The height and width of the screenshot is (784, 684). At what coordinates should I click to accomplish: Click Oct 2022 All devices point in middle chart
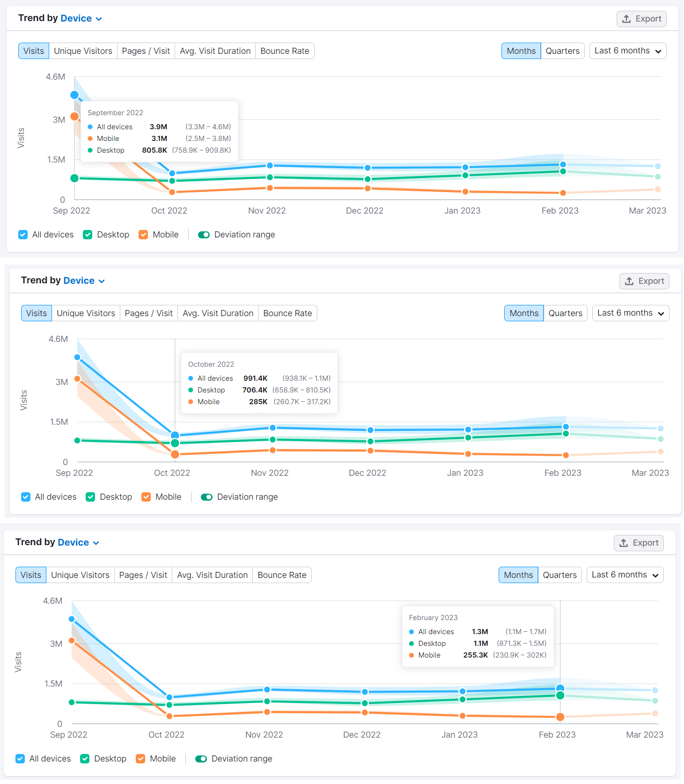[175, 436]
